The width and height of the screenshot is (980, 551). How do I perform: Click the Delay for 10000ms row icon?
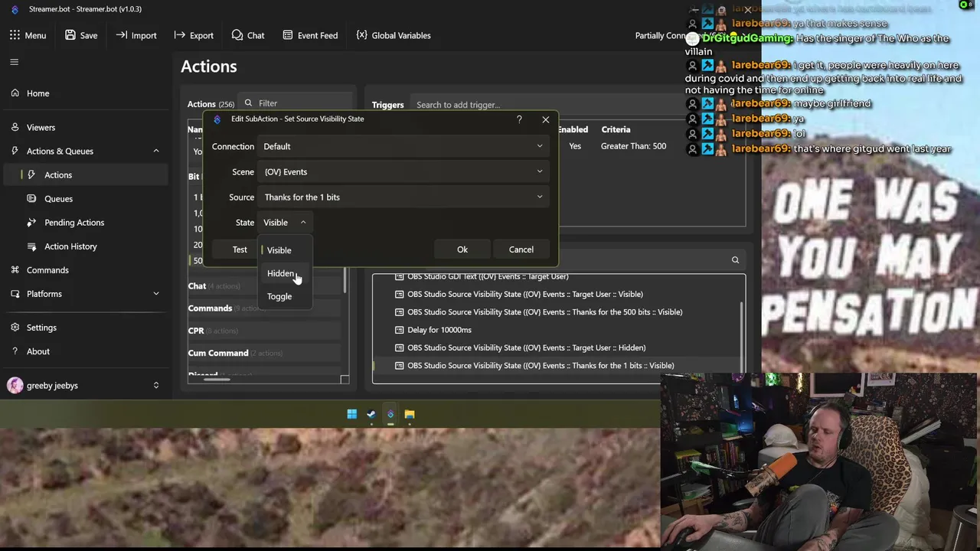click(399, 330)
